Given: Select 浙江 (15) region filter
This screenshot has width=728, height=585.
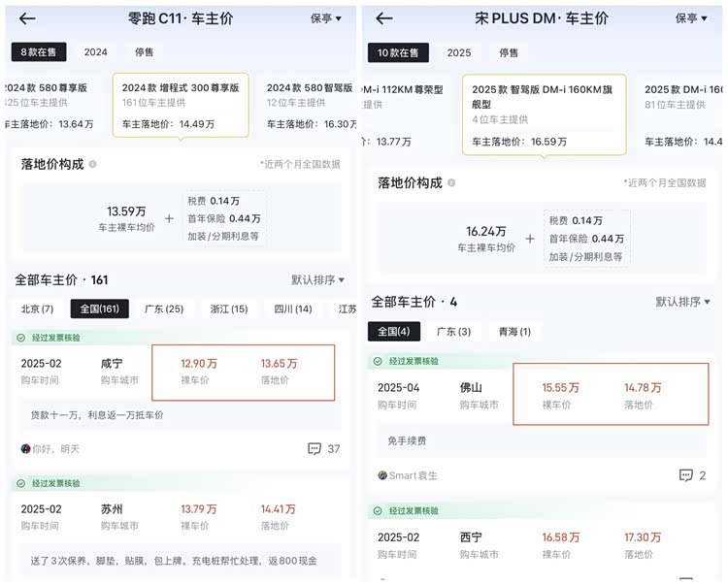Looking at the screenshot, I should pyautogui.click(x=229, y=309).
